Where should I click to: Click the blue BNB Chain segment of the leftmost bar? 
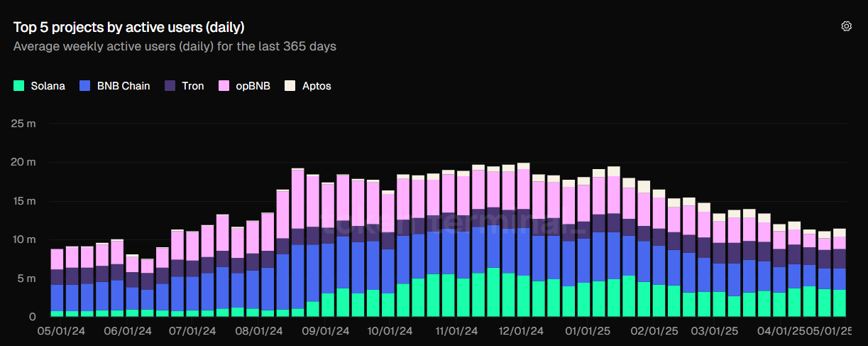click(x=57, y=298)
